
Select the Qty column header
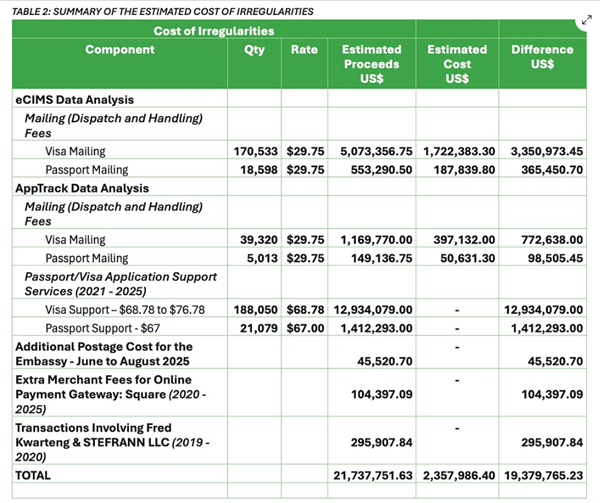coord(254,50)
